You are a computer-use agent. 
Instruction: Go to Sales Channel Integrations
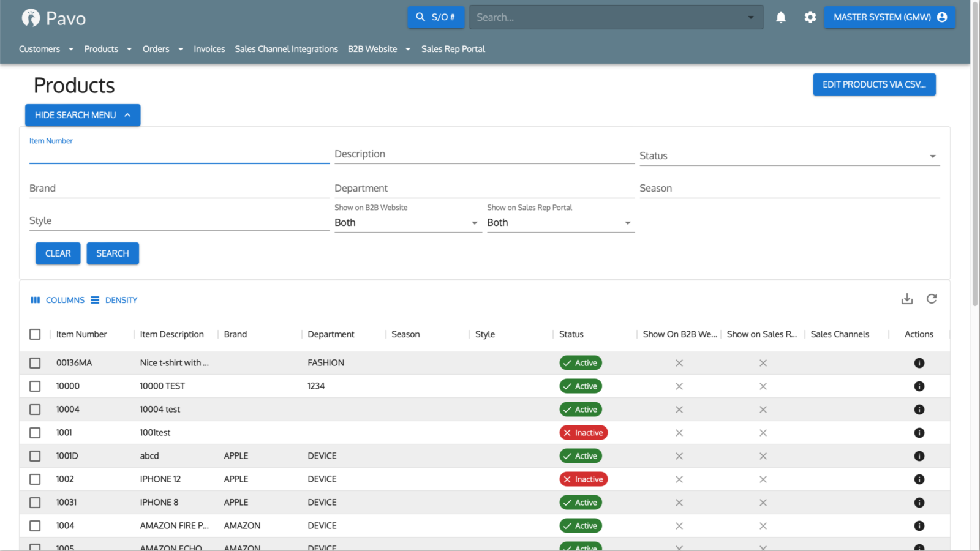[286, 49]
